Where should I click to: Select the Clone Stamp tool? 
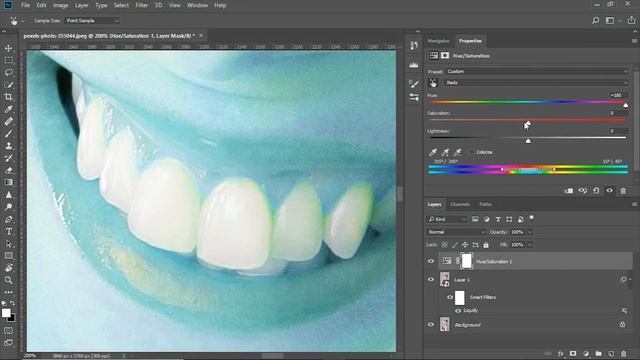(x=9, y=146)
